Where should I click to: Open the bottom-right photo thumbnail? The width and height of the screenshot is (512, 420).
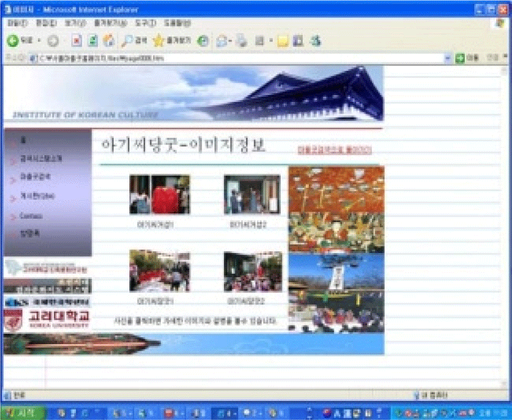pos(253,271)
